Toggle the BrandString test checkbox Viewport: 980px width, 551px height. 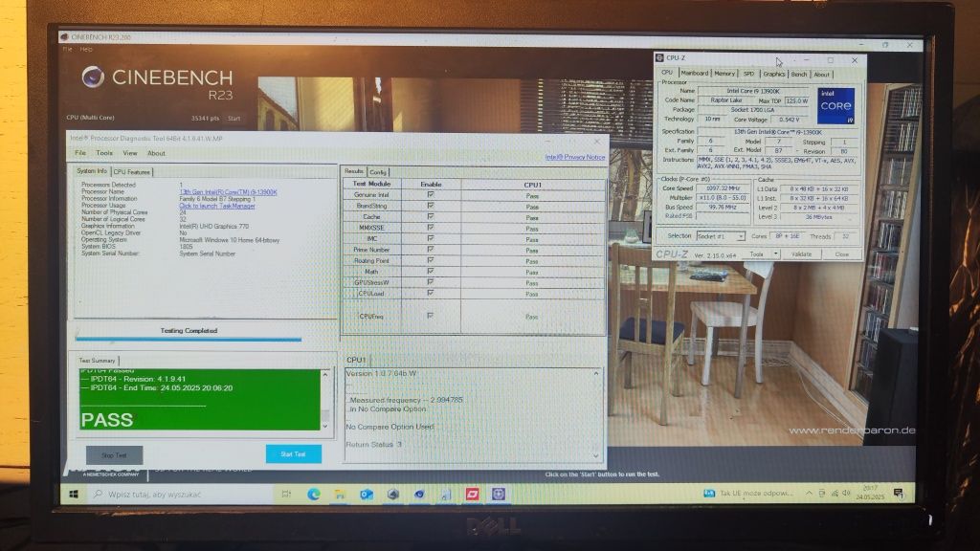click(430, 206)
